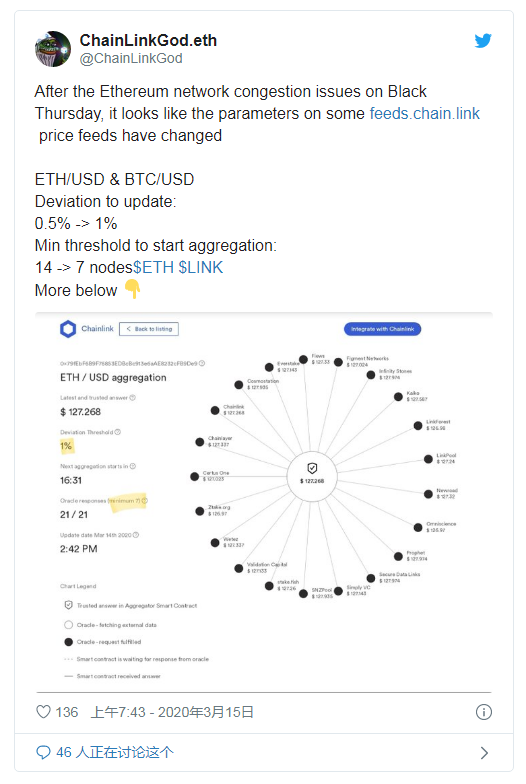The width and height of the screenshot is (526, 784).
Task: Click the Chainlink hexagon logo
Action: pos(68,329)
